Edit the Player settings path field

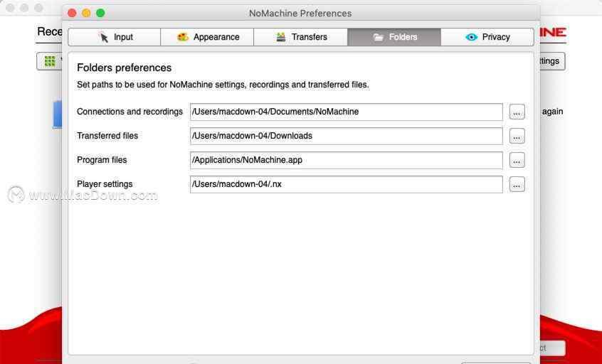[x=347, y=185]
